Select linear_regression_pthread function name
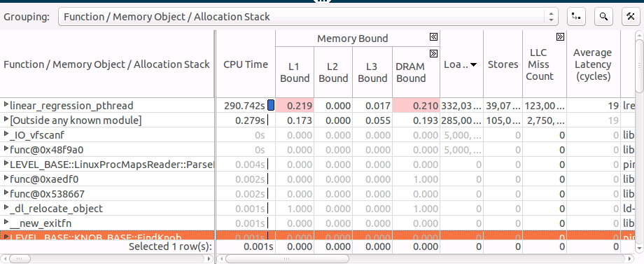 [x=71, y=106]
